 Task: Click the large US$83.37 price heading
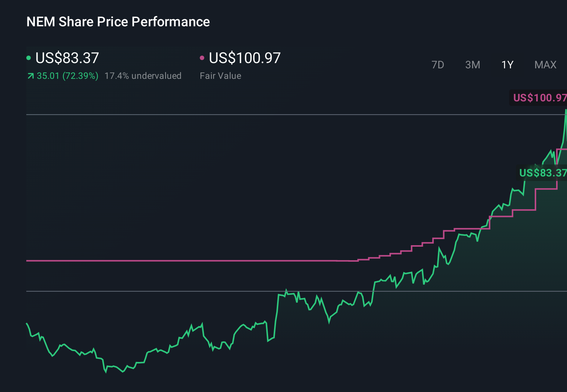67,58
